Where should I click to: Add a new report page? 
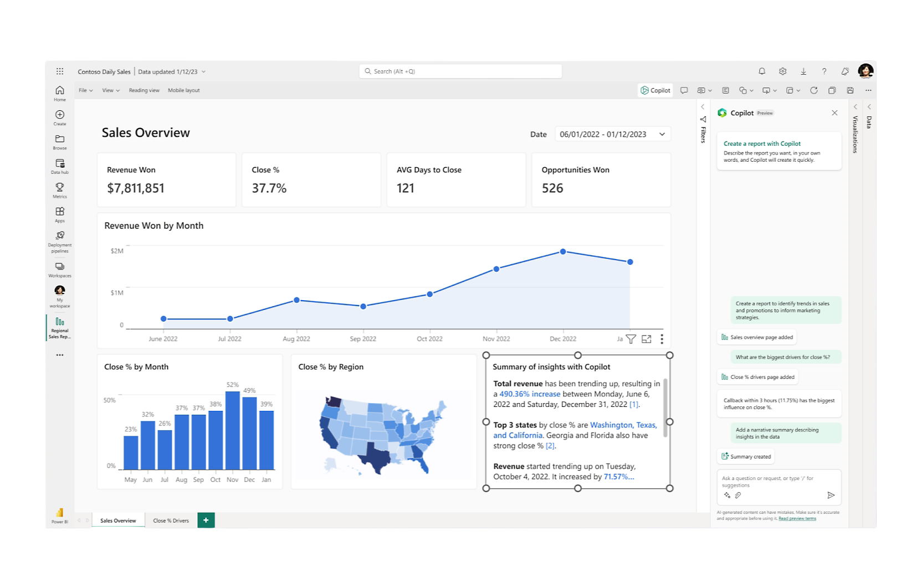click(x=206, y=520)
